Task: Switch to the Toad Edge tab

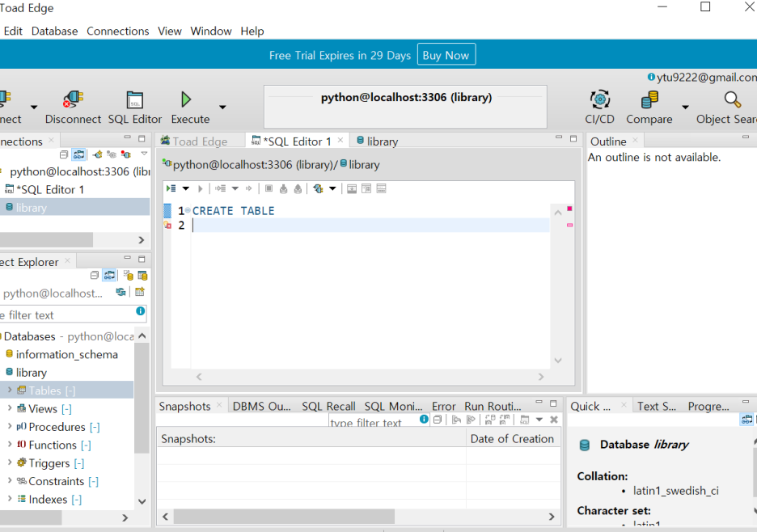Action: click(194, 141)
